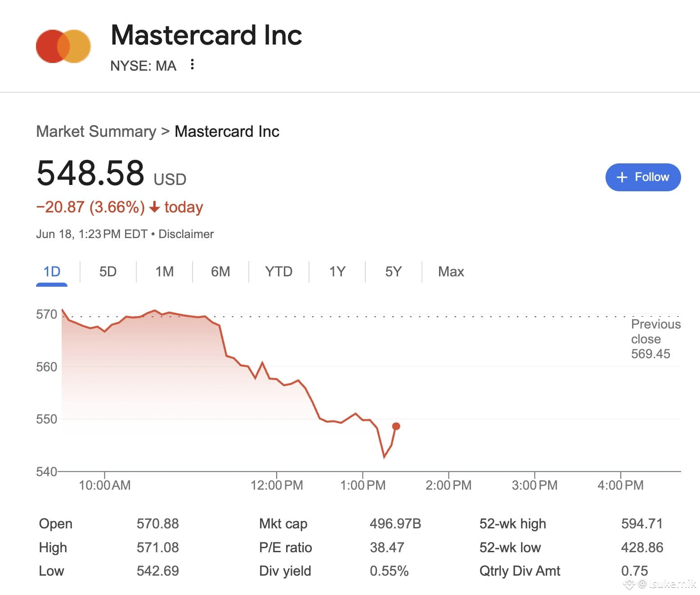Click the Mkt cap value 496.97B

click(x=395, y=523)
